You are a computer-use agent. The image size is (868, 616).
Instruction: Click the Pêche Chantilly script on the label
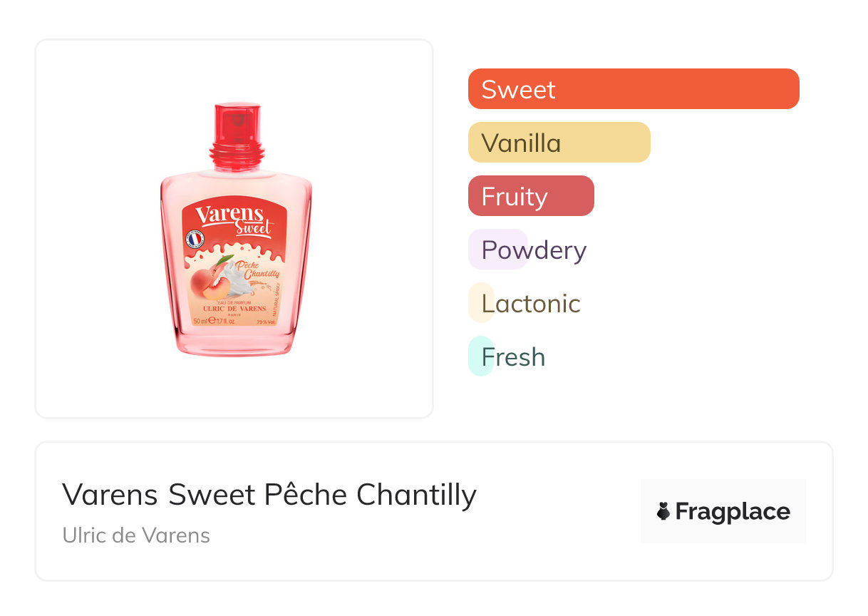tap(261, 271)
